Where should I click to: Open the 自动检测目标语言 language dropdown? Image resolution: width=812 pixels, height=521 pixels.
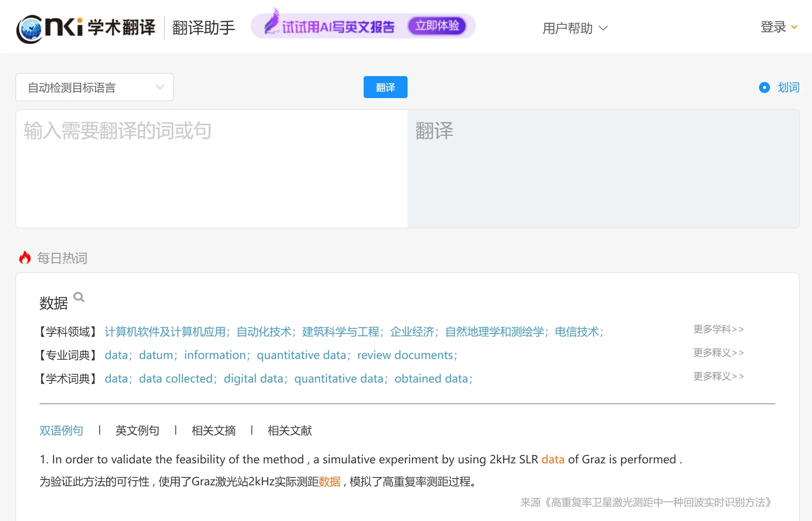coord(94,87)
